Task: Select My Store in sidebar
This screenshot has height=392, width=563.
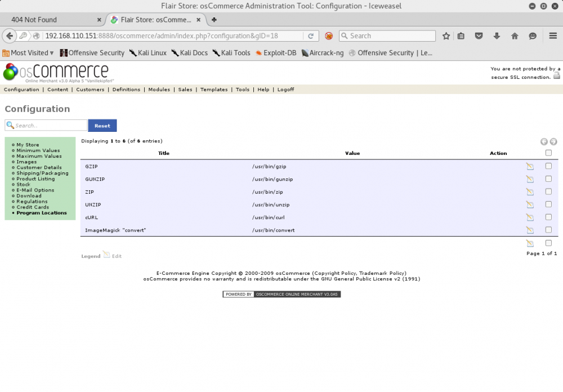Action: (28, 145)
